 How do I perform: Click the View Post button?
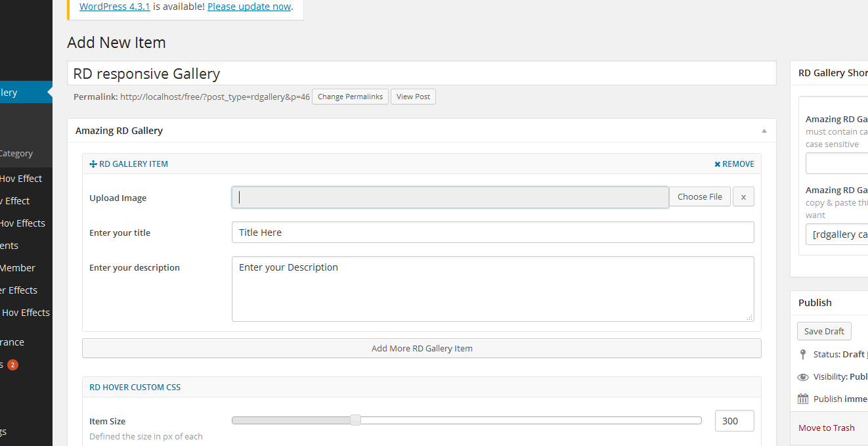(413, 97)
